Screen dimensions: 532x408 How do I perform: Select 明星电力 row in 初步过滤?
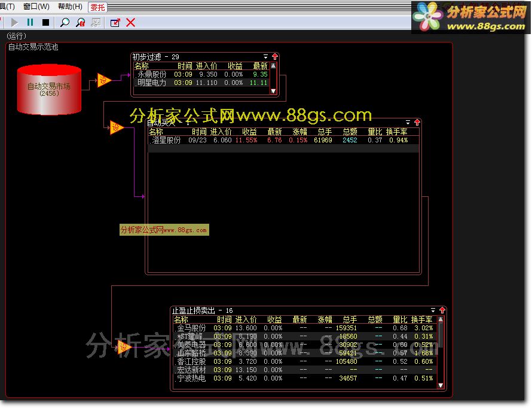pyautogui.click(x=201, y=83)
